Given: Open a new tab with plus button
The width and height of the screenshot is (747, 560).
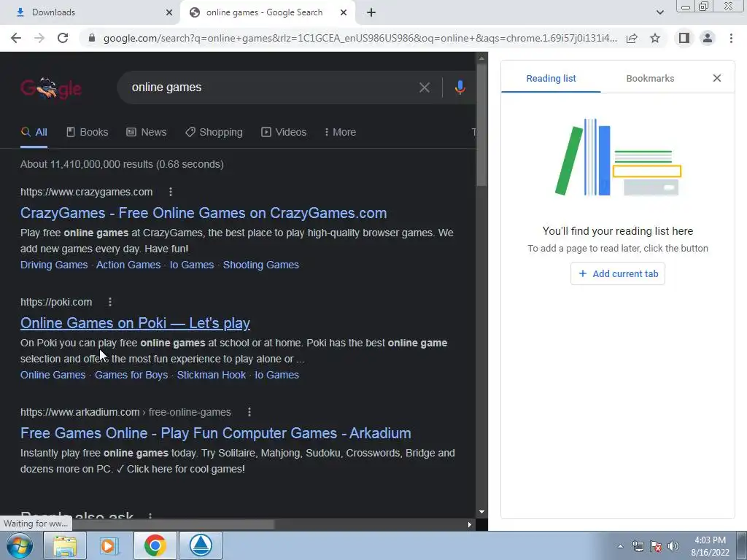Looking at the screenshot, I should (x=371, y=12).
